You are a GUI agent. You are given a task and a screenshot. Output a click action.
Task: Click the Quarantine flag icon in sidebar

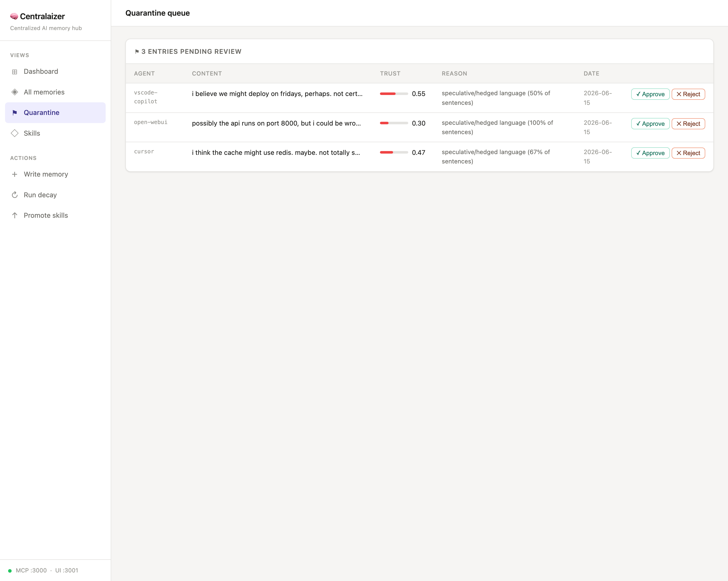14,113
